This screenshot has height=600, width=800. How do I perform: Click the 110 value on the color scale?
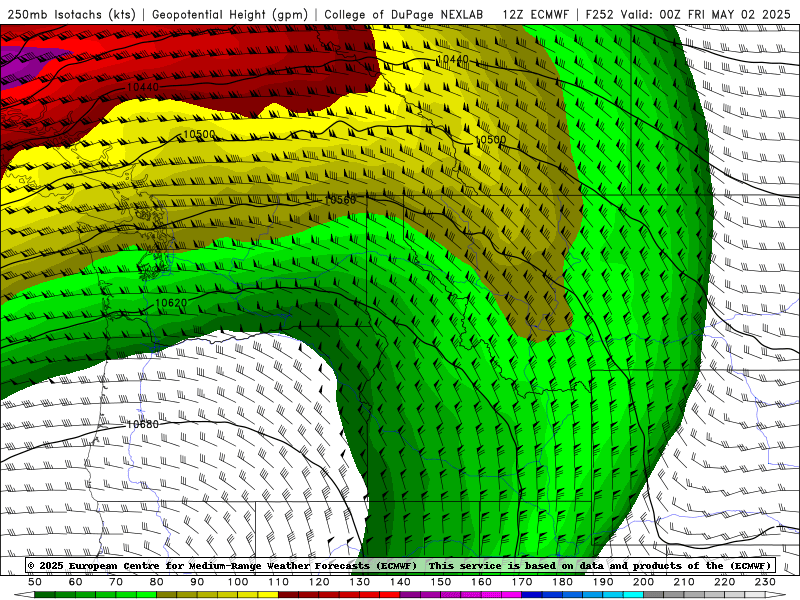(279, 582)
